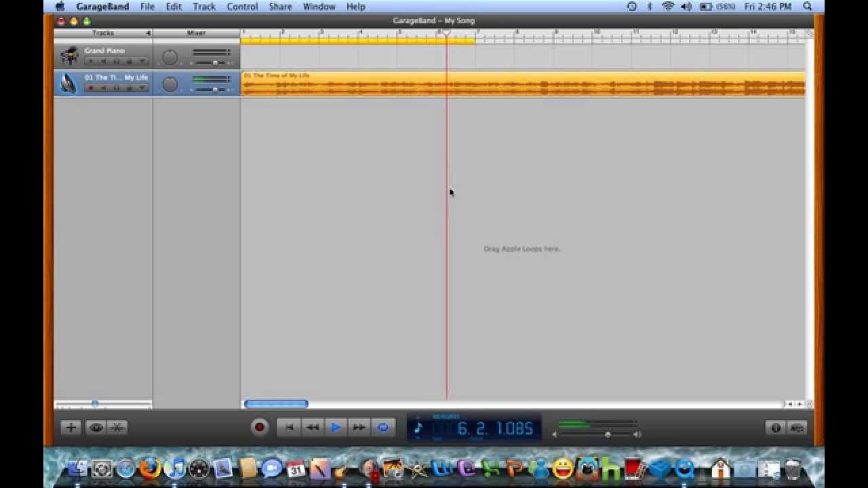Screen dimensions: 868x488
Task: Open the Help menu
Action: pos(356,7)
